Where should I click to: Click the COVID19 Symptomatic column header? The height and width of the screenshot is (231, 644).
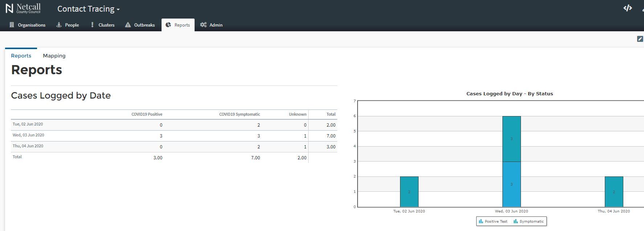239,114
